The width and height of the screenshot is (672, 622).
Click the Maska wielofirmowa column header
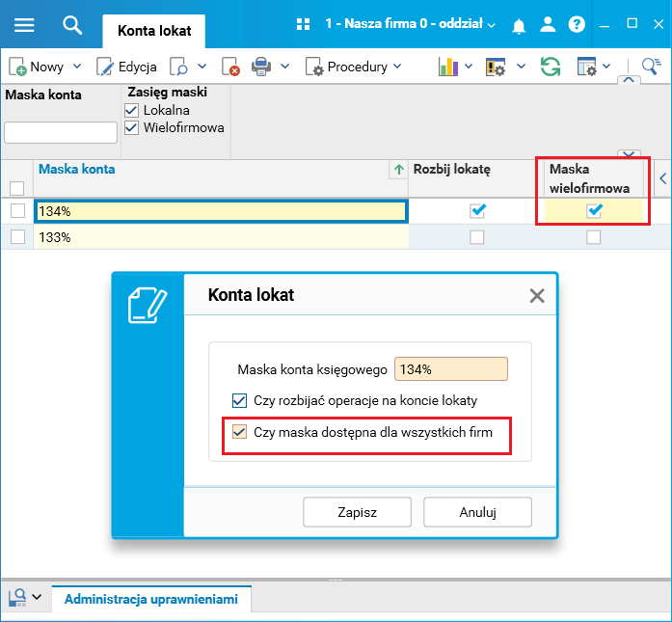click(590, 178)
